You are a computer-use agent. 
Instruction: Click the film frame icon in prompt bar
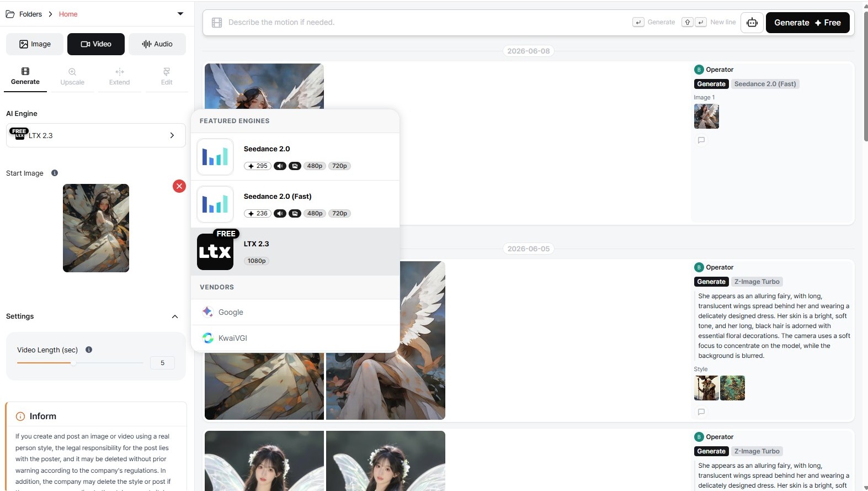point(217,23)
